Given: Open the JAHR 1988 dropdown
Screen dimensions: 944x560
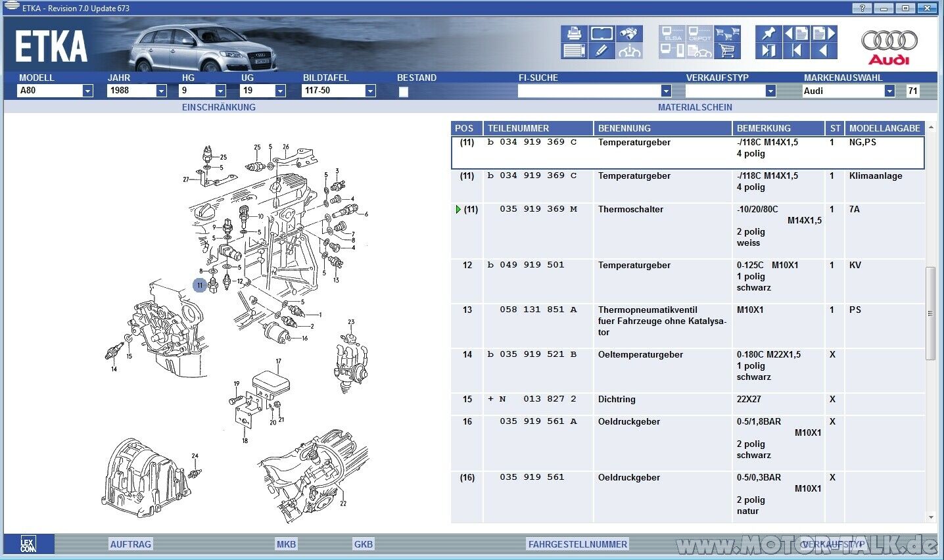Looking at the screenshot, I should (161, 91).
